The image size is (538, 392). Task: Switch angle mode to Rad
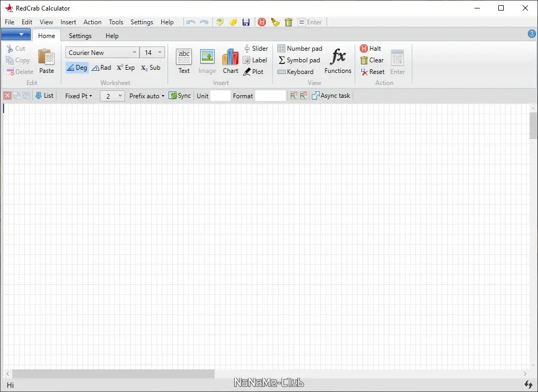tap(101, 68)
